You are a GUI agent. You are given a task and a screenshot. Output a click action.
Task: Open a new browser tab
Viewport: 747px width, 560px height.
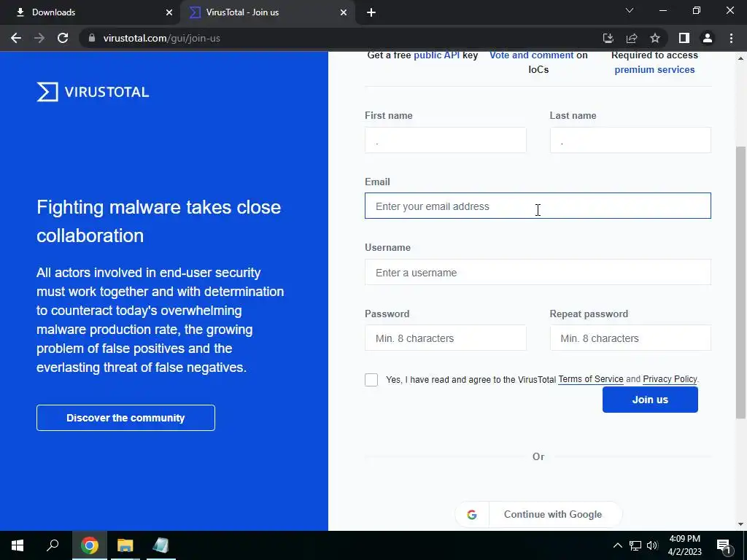click(371, 12)
